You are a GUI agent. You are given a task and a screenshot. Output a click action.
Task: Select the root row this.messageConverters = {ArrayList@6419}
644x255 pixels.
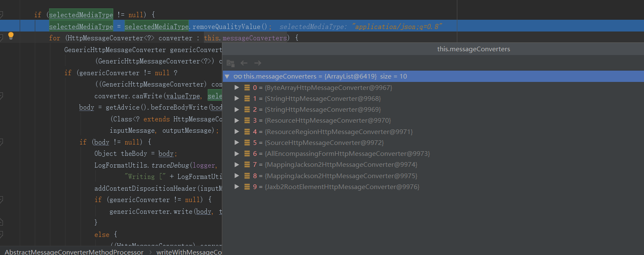pyautogui.click(x=433, y=76)
